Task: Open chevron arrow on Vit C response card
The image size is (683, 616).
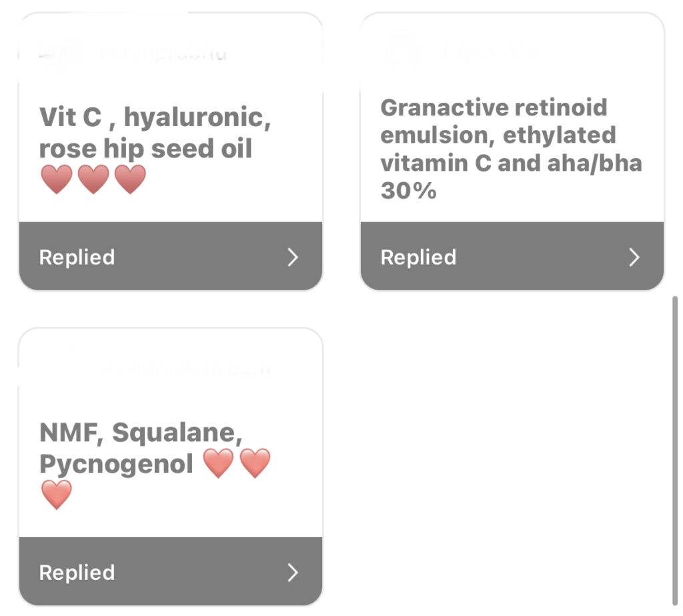Action: [x=293, y=257]
